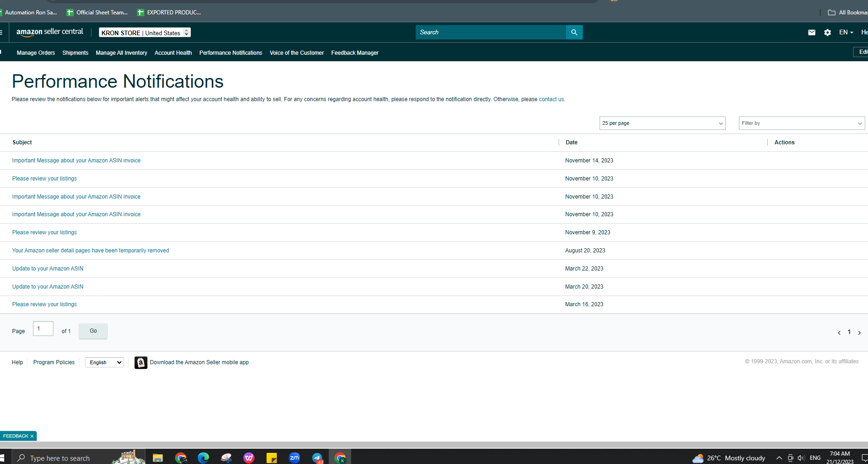Open detail pages temporarily removed notification

tap(91, 251)
